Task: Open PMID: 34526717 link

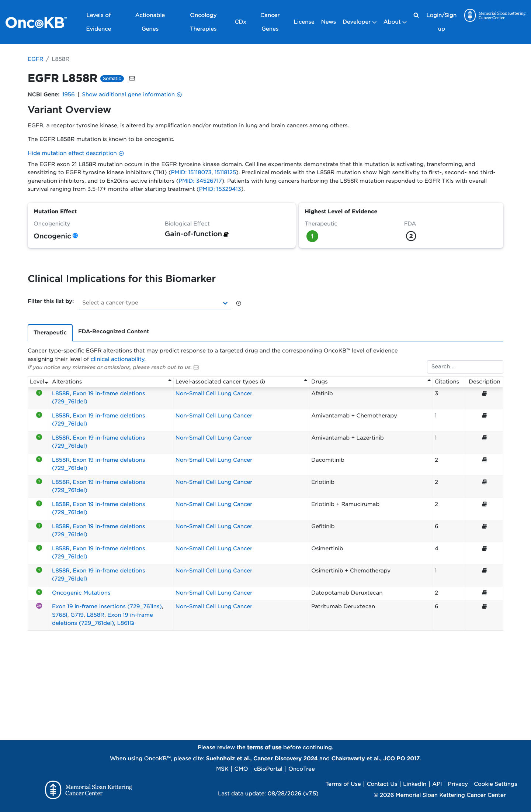Action: point(200,181)
